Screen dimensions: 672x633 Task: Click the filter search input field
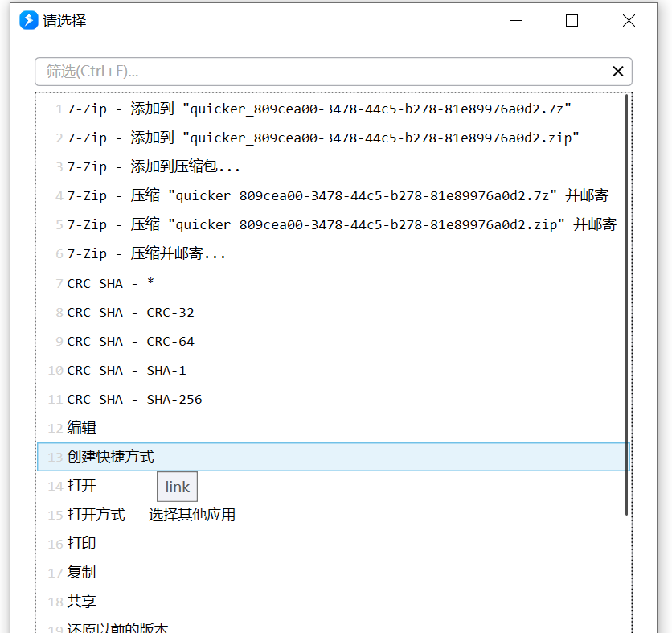(x=333, y=72)
